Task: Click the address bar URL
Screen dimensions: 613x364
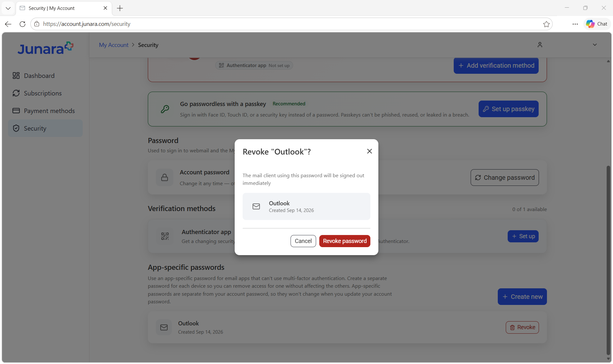Action: click(87, 24)
